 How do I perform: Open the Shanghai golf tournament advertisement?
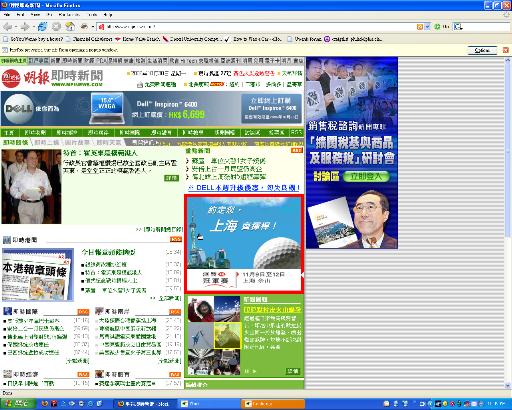tap(244, 244)
